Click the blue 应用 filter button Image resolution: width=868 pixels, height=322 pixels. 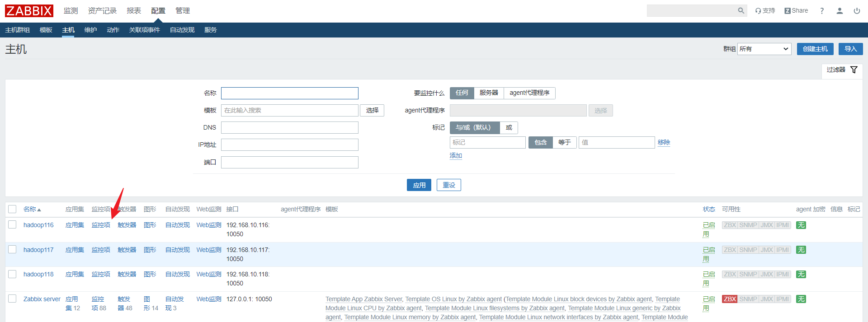point(419,185)
